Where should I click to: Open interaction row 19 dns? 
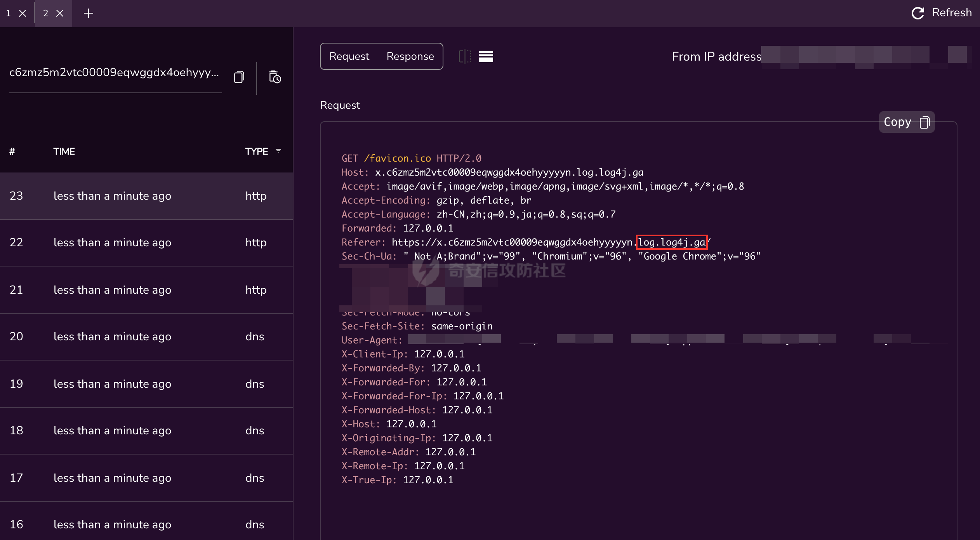(x=146, y=384)
